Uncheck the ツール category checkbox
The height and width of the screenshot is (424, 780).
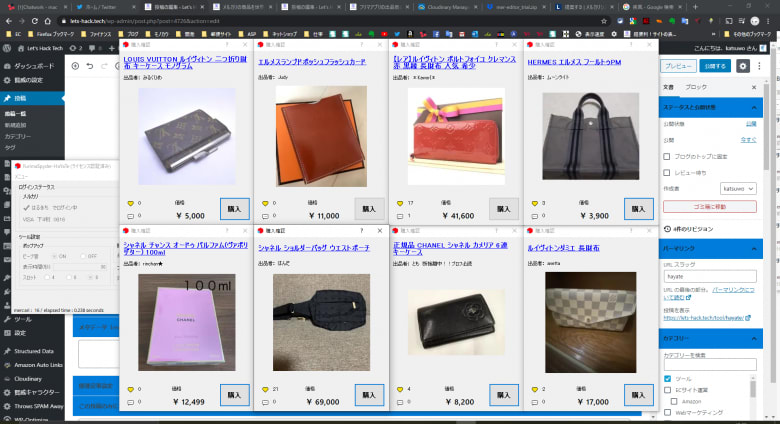pos(668,379)
